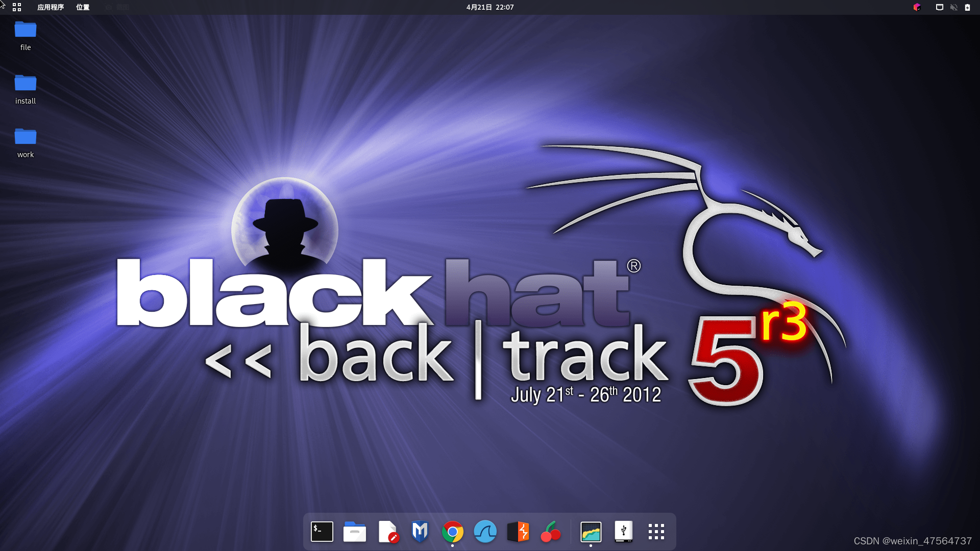Open the activities overview grid icon

point(17,7)
